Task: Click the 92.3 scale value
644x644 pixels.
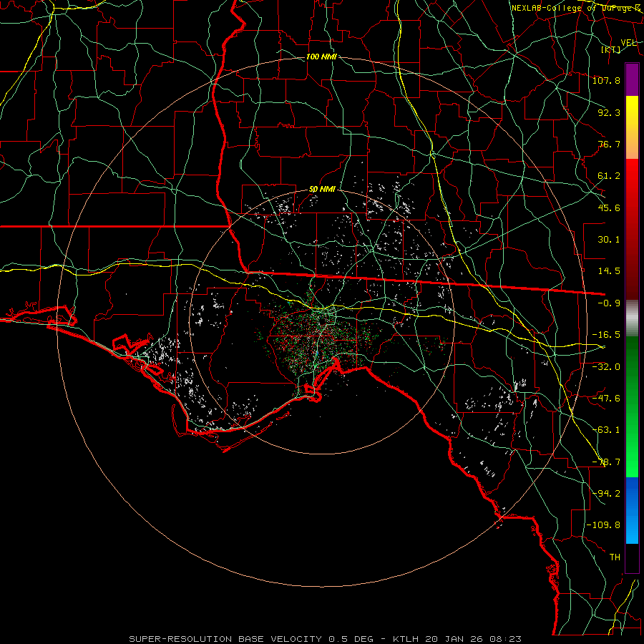Action: [609, 112]
